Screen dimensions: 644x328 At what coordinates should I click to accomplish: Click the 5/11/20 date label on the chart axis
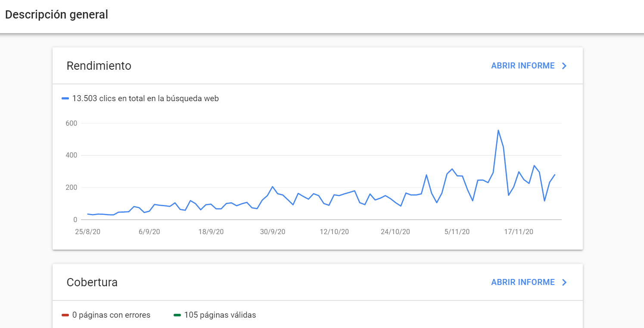tap(457, 232)
